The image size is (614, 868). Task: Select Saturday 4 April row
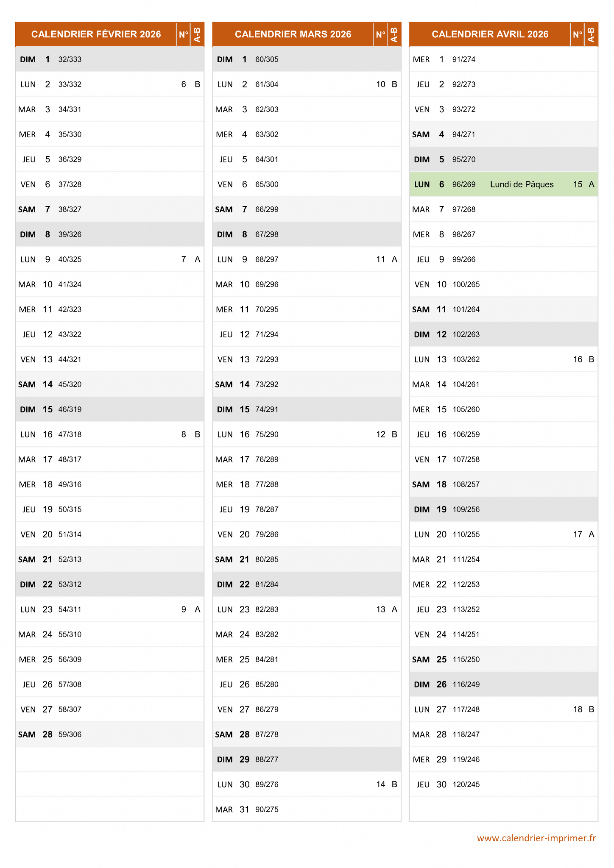pos(504,134)
